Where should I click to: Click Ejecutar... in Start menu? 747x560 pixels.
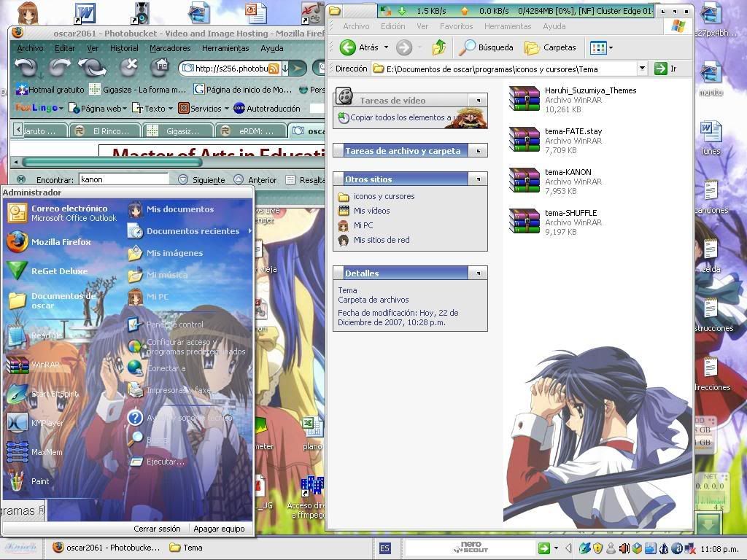pyautogui.click(x=156, y=462)
